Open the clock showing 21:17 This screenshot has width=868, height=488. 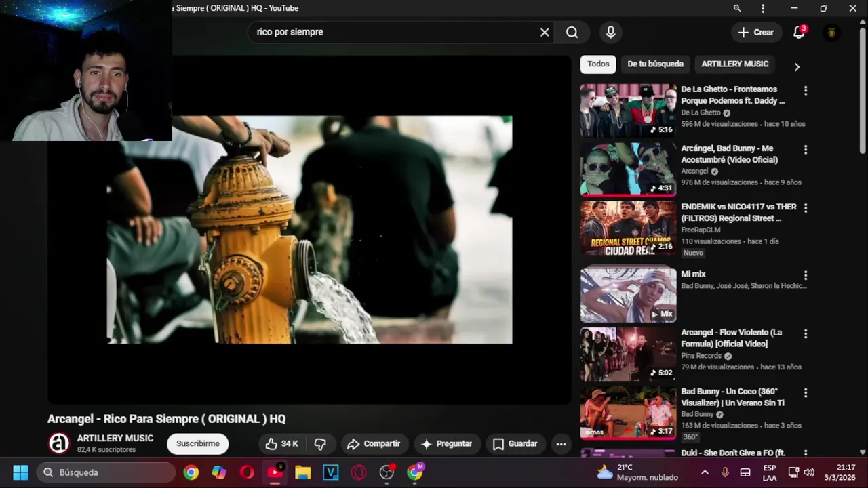point(840,472)
